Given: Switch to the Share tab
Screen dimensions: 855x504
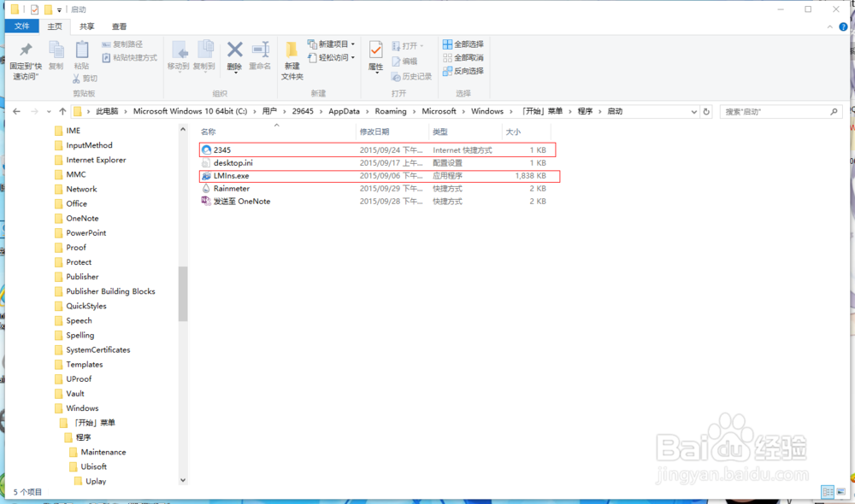Looking at the screenshot, I should pyautogui.click(x=86, y=26).
